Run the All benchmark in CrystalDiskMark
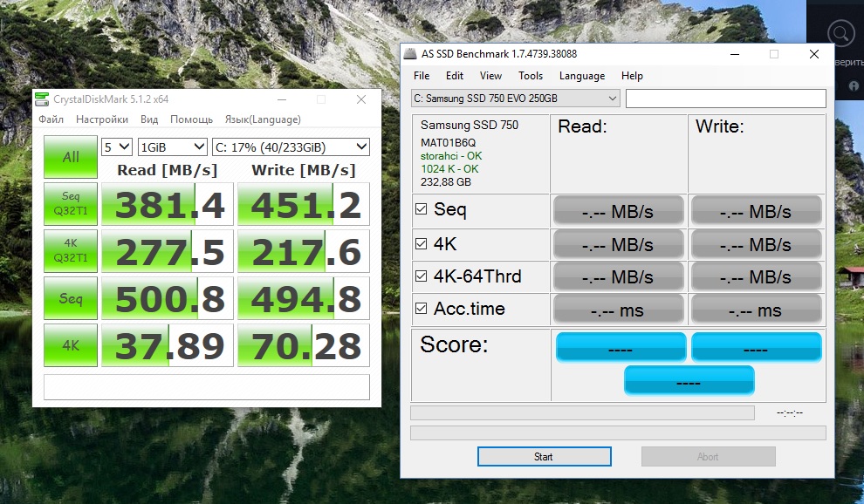864x504 pixels. (x=71, y=157)
